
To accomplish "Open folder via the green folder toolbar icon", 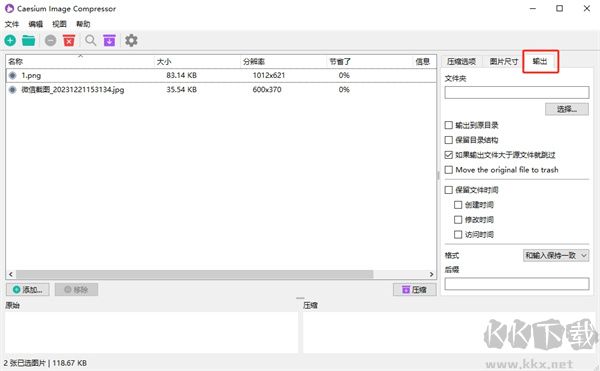I will tap(29, 40).
